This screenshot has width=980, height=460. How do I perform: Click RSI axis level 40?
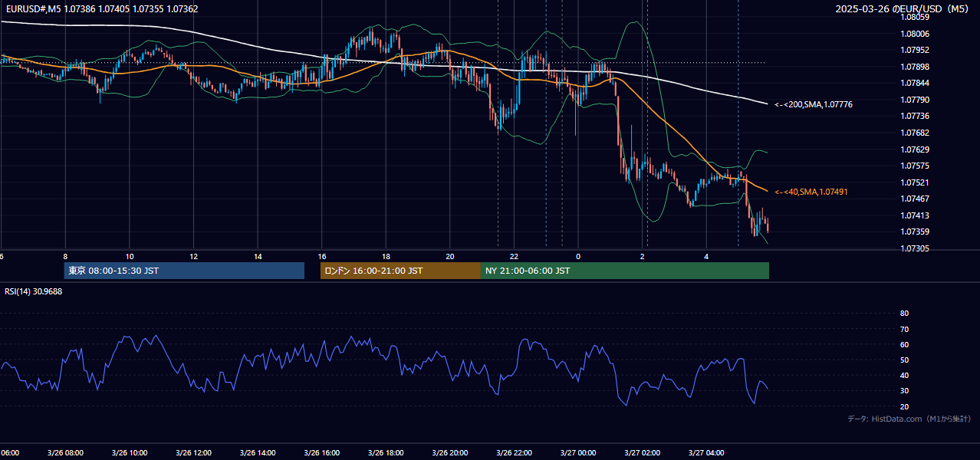904,375
